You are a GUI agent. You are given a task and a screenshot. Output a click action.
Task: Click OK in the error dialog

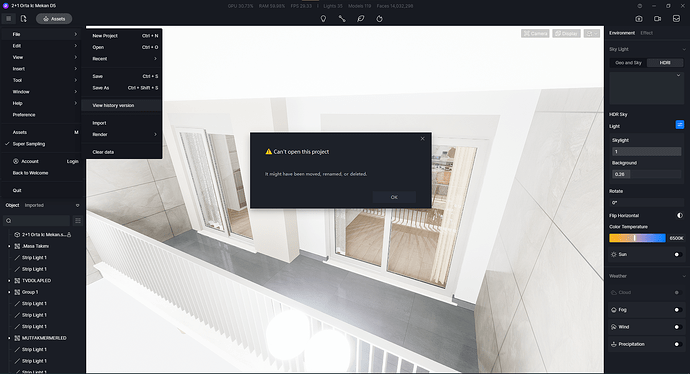click(394, 197)
